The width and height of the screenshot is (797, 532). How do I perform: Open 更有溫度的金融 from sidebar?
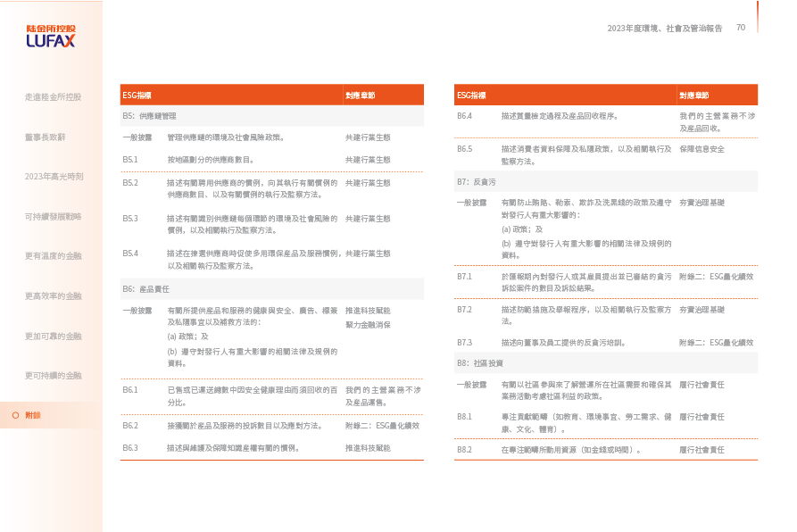54,256
